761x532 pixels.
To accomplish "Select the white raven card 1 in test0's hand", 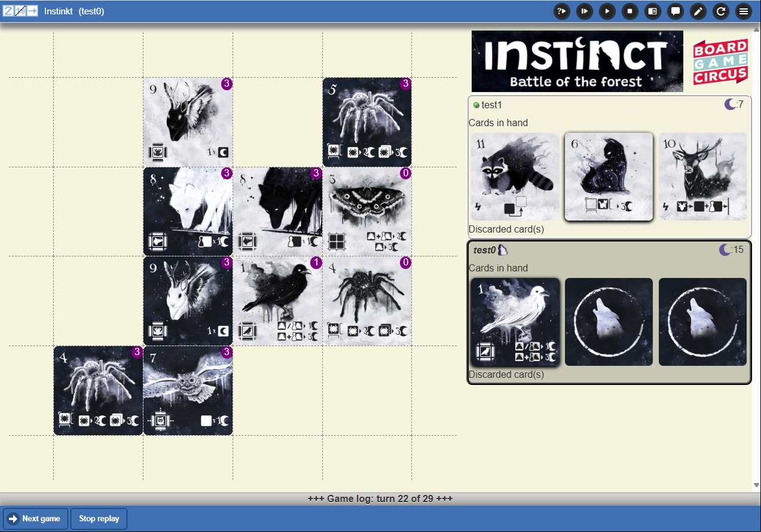I will click(515, 322).
